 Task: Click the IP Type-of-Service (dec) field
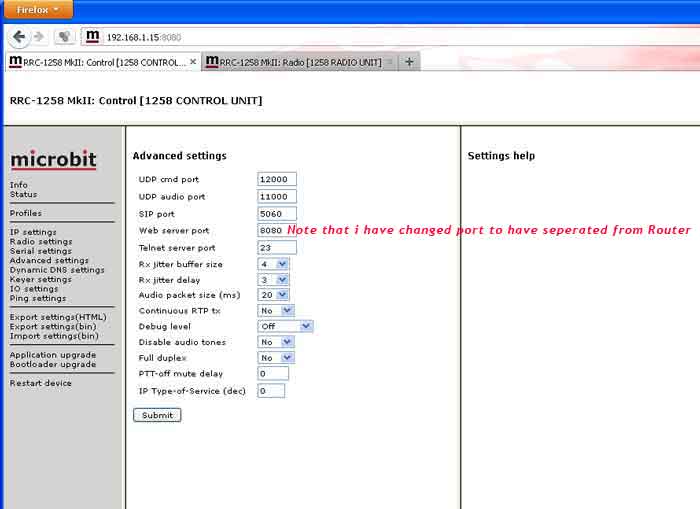(x=271, y=391)
